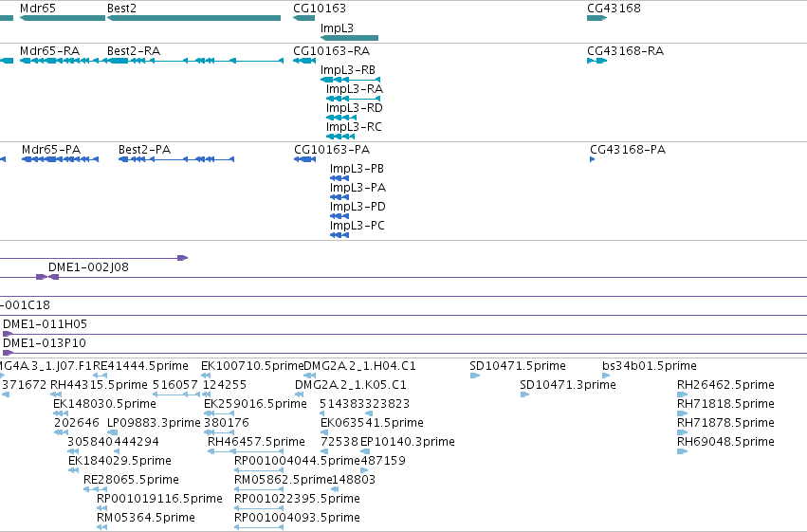Select the Mdr65-PA protein feature

[60, 159]
